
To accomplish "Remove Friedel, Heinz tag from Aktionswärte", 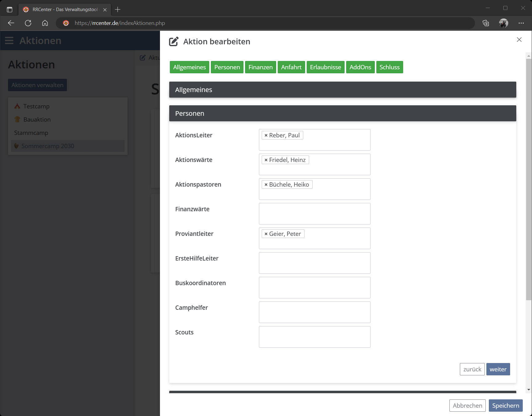I will pos(266,160).
